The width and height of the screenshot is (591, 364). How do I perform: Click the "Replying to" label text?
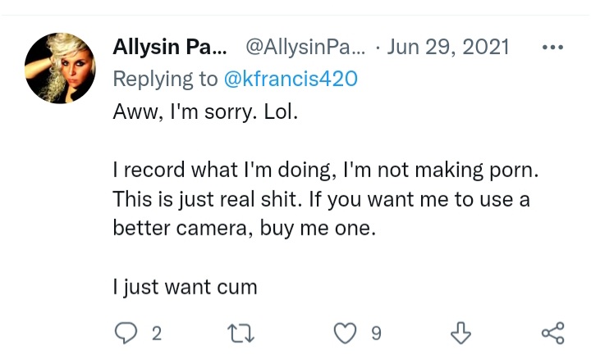point(165,80)
